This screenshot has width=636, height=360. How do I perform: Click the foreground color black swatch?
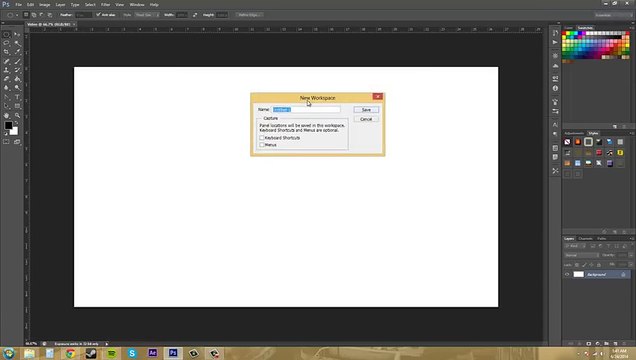[8, 125]
